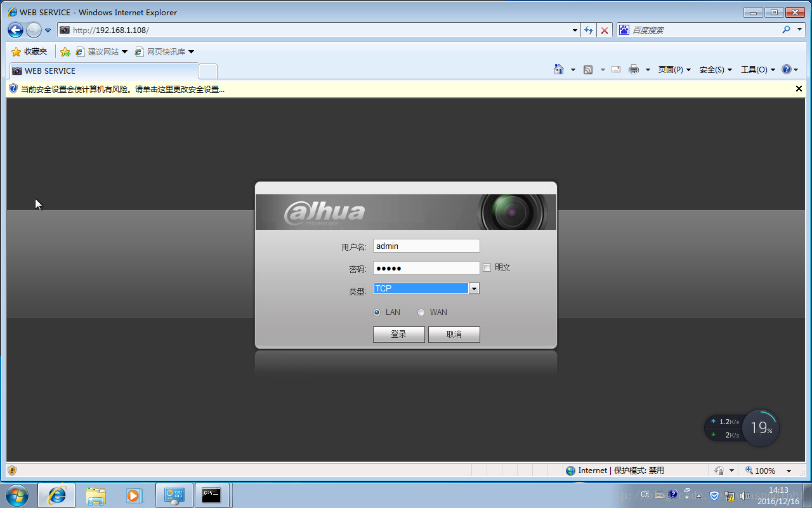Click the 登录 login button
The image size is (812, 508).
coord(399,334)
